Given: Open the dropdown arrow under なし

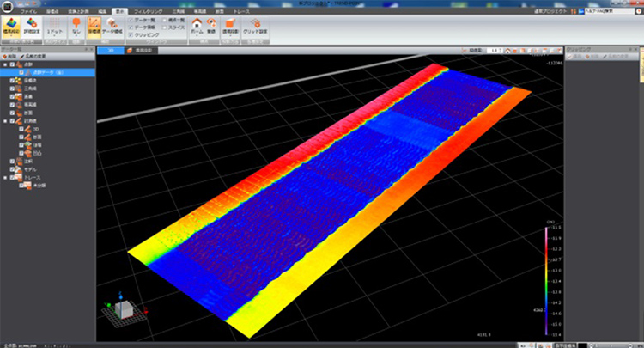Looking at the screenshot, I should (76, 36).
